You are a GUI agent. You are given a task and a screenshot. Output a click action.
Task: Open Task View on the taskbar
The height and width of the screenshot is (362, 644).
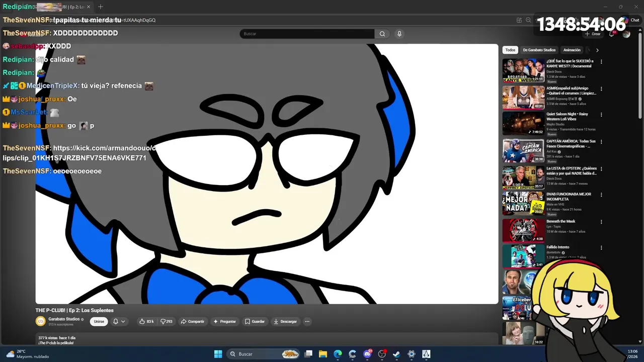(308, 354)
